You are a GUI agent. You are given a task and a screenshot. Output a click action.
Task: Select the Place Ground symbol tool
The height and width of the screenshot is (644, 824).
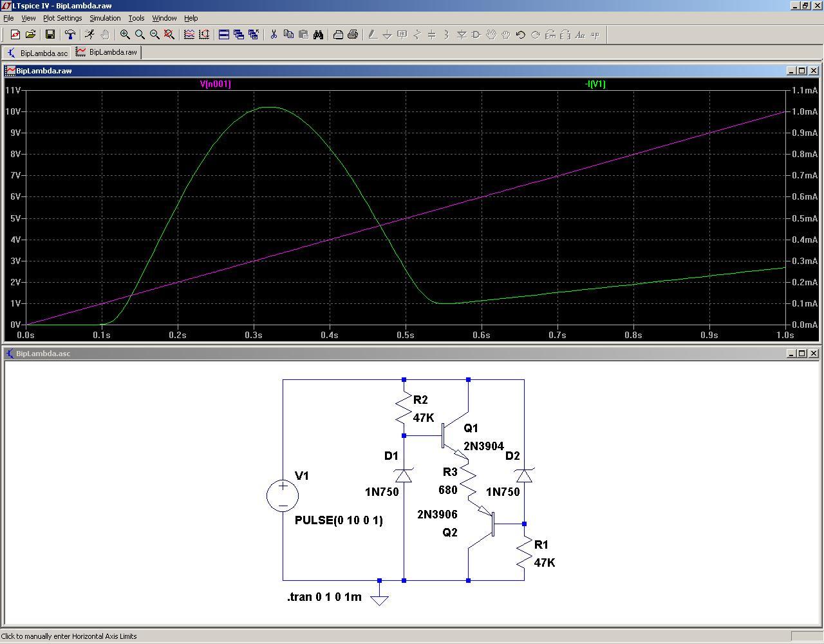(387, 35)
